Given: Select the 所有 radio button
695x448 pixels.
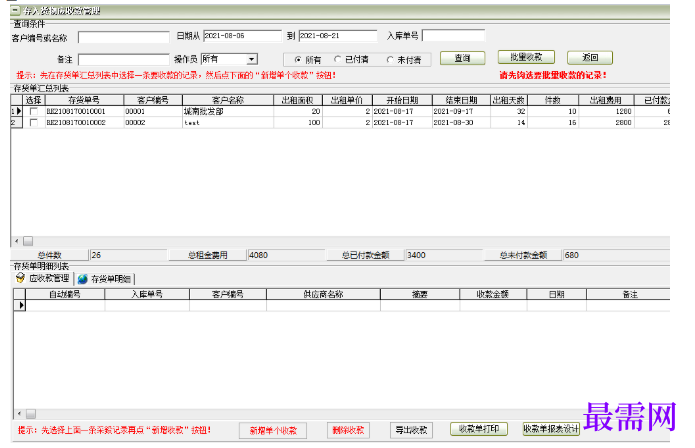Looking at the screenshot, I should 298,59.
